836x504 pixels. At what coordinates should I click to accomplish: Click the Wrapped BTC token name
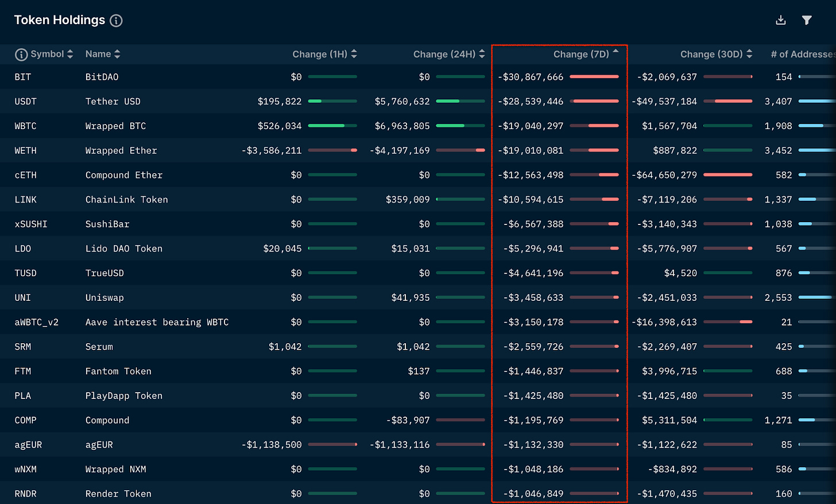coord(116,126)
